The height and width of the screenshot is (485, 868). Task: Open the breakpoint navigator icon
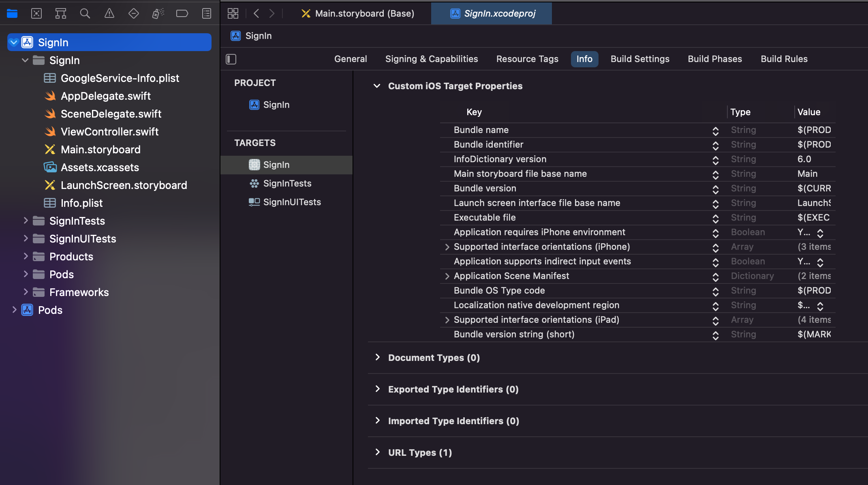coord(182,13)
